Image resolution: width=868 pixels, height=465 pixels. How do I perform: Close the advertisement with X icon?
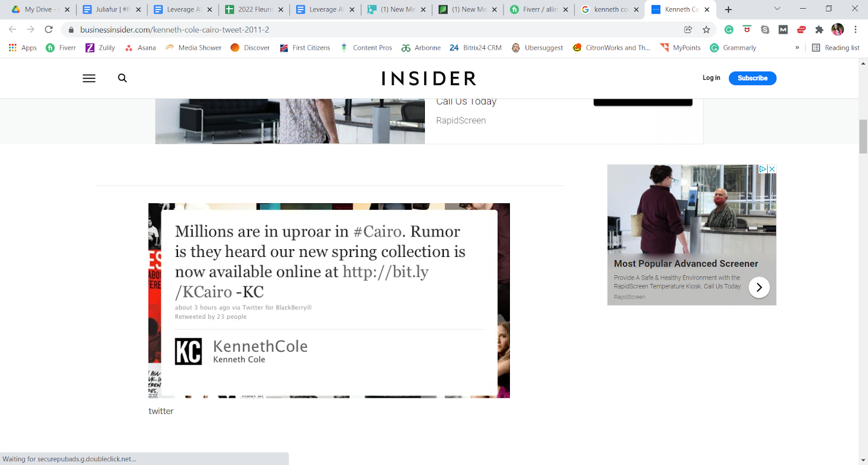point(772,169)
